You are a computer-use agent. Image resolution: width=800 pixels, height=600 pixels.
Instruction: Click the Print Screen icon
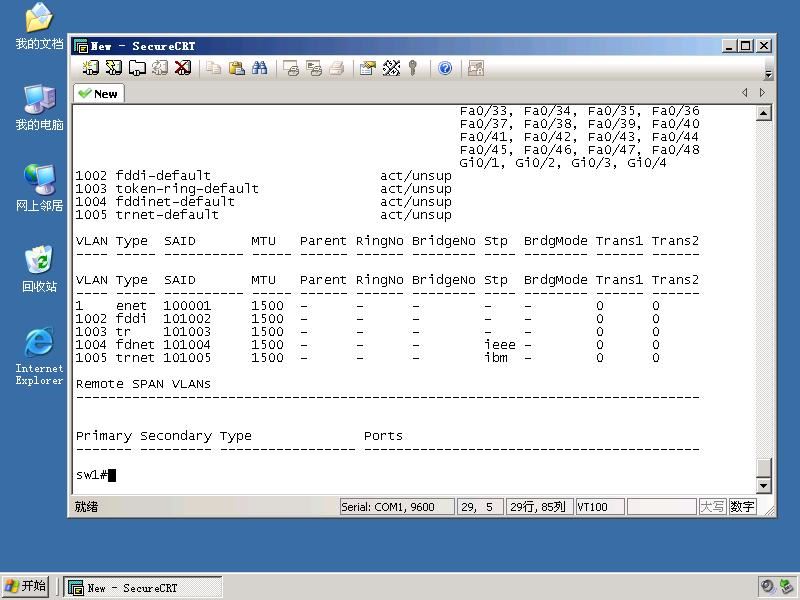[291, 68]
